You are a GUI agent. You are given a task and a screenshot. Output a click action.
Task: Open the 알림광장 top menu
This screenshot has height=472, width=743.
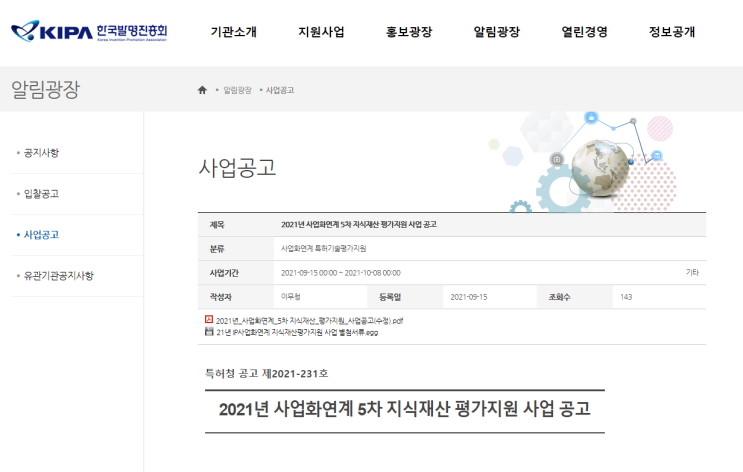click(497, 32)
